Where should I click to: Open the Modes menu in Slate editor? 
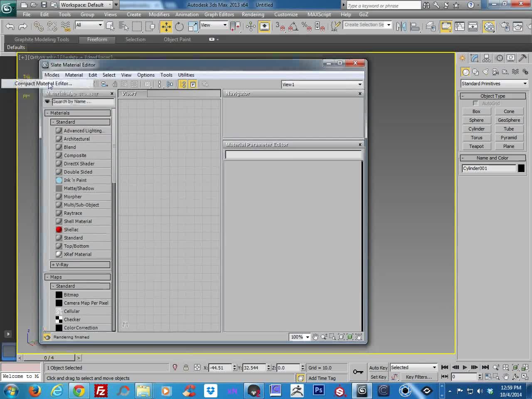click(52, 75)
